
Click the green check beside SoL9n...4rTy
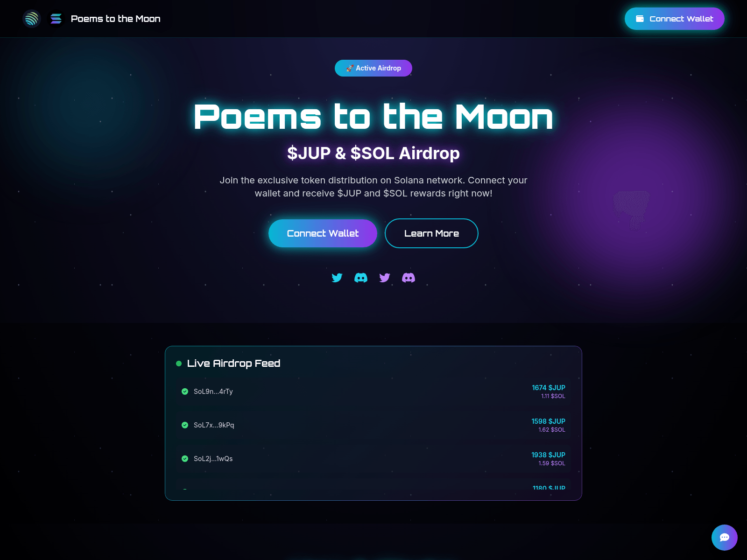(185, 392)
